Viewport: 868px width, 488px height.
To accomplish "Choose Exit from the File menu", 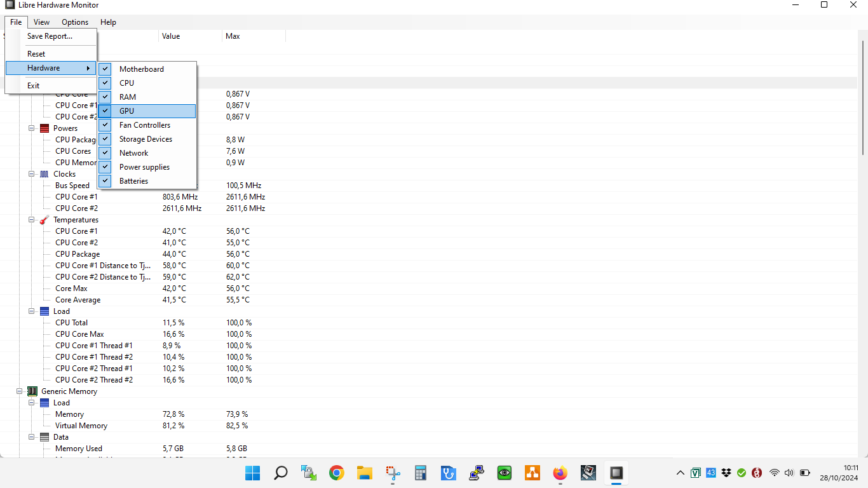I will tap(33, 86).
